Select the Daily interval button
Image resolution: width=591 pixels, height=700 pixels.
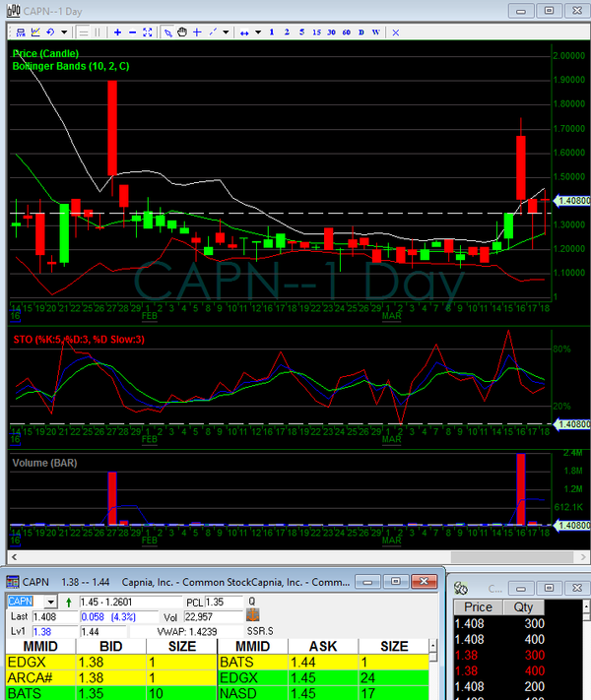[361, 32]
